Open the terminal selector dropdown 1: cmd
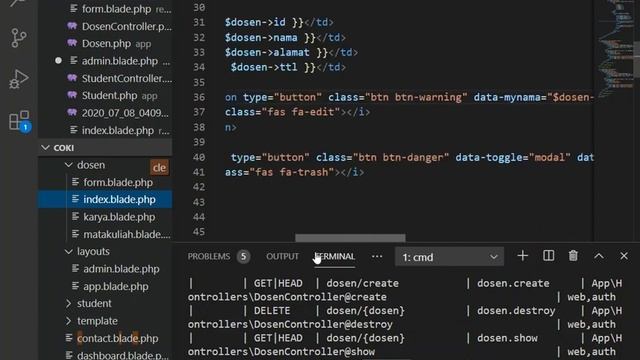Image resolution: width=640 pixels, height=360 pixels. 449,257
